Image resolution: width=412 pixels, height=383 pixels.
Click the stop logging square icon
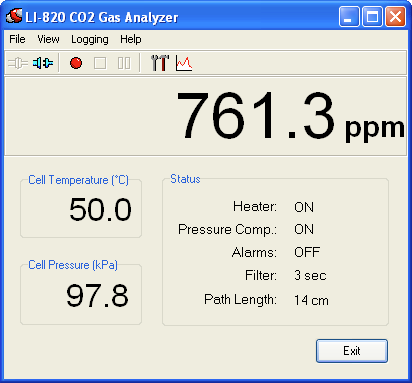click(x=100, y=63)
